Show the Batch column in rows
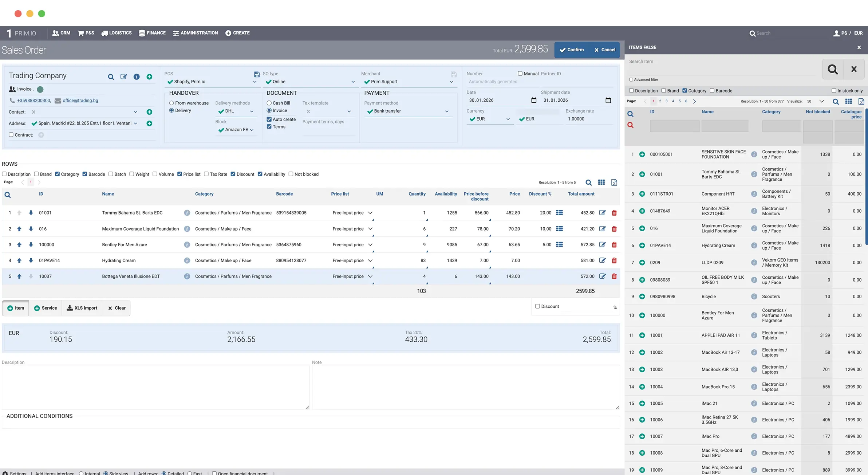This screenshot has width=868, height=475. click(x=111, y=174)
